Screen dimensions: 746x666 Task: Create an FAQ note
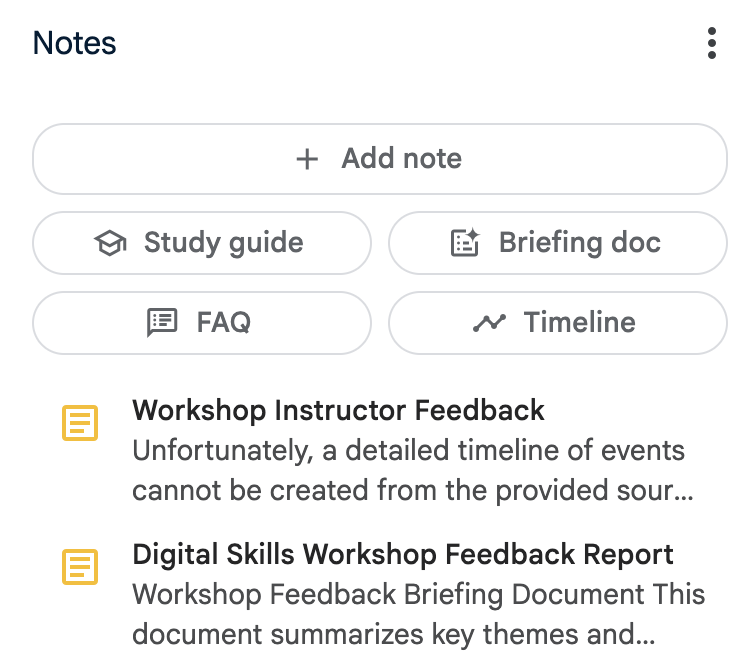pyautogui.click(x=202, y=323)
